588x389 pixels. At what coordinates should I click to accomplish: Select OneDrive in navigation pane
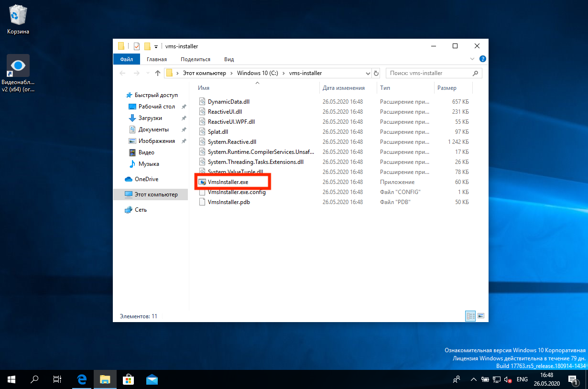tap(146, 179)
